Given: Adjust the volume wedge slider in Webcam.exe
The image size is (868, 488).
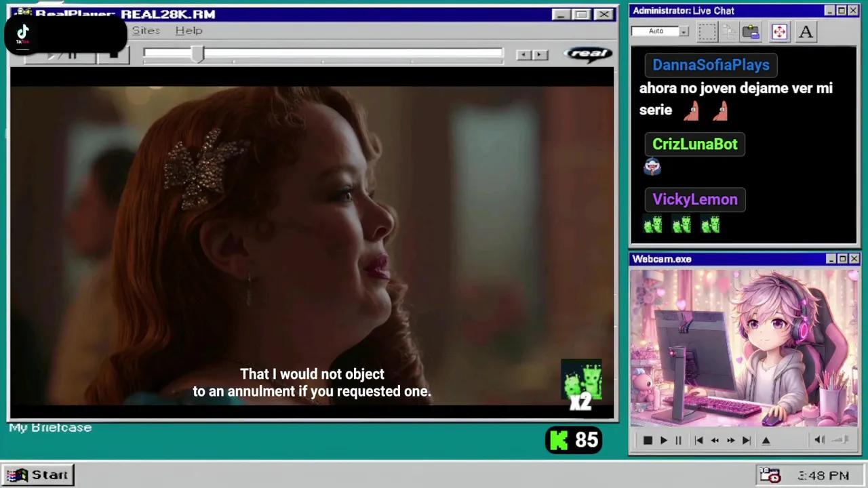Looking at the screenshot, I should (x=840, y=440).
